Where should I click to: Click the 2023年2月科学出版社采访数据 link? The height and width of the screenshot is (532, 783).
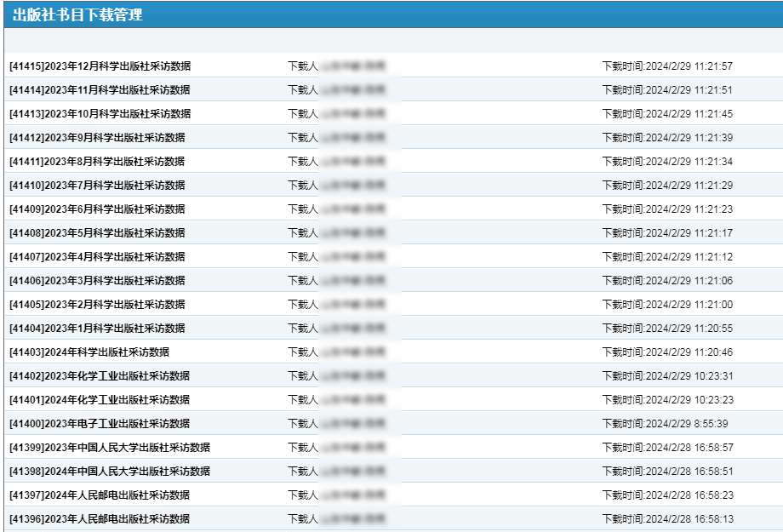(97, 305)
